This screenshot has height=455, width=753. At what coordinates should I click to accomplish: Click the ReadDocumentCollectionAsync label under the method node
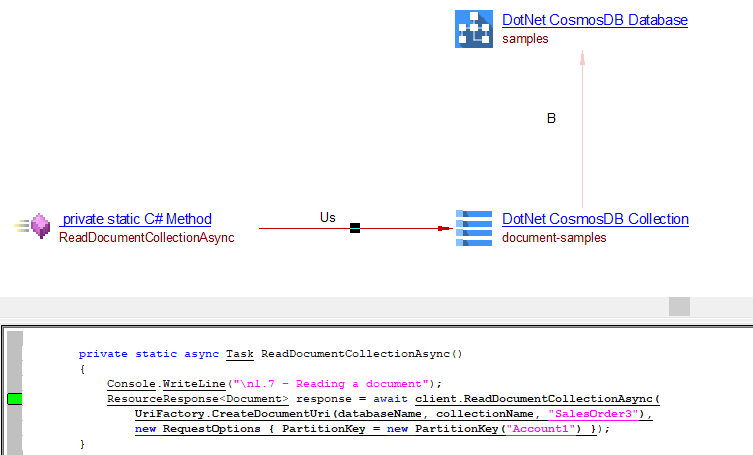pos(146,238)
